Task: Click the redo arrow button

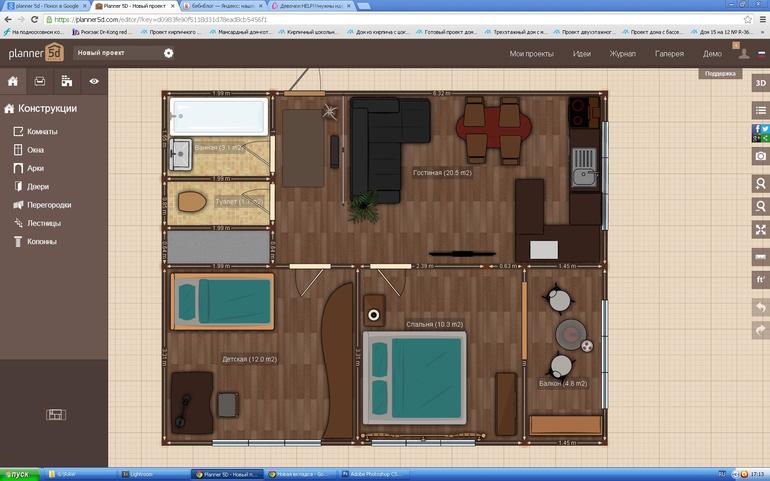Action: pos(761,330)
